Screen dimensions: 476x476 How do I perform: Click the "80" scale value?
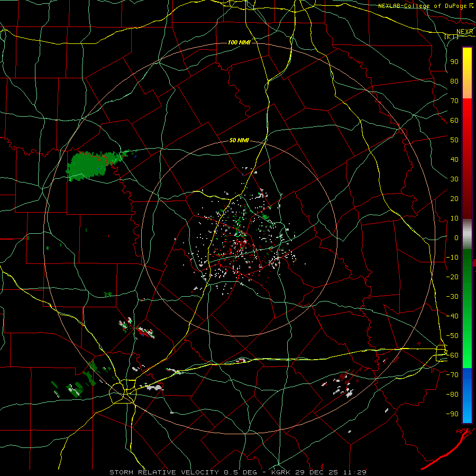coord(454,81)
